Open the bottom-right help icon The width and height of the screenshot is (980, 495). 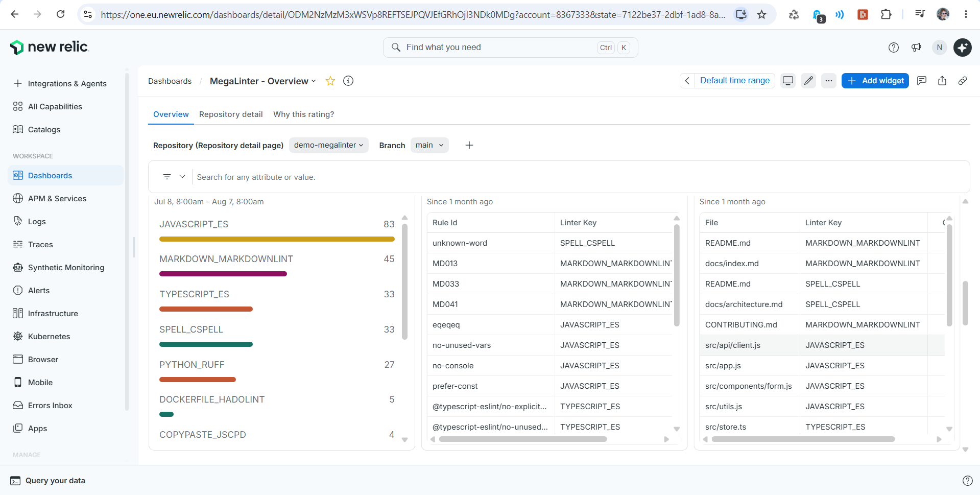tap(967, 481)
